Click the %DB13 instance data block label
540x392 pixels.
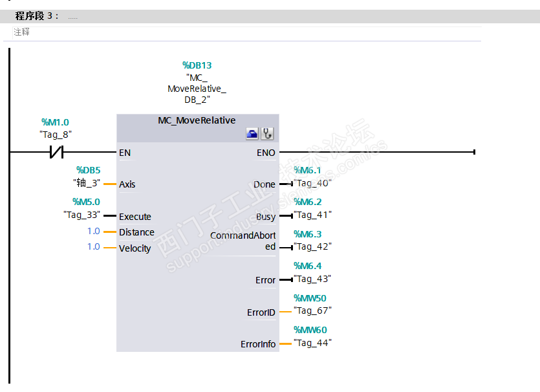[x=197, y=65]
